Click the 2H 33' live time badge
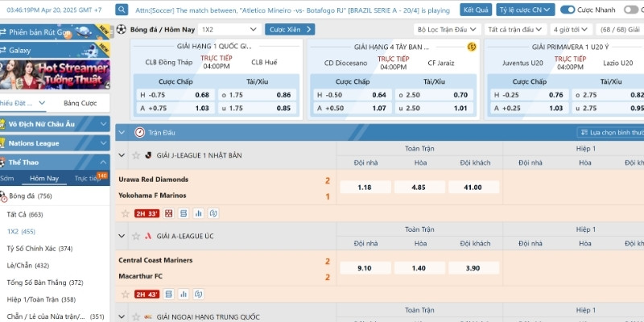The height and width of the screenshot is (322, 644). point(147,213)
